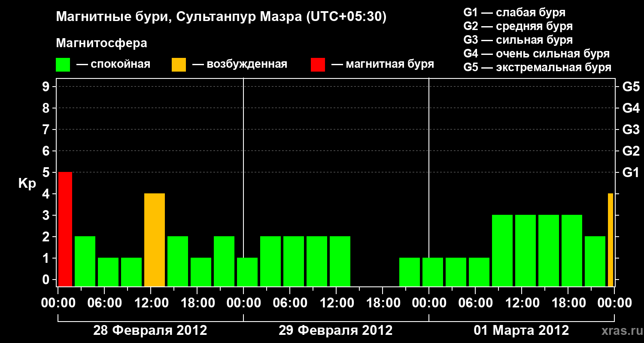Click the yellow 'возбужденная' legend swatch
Viewport: 644px width, 343px height.
click(179, 65)
